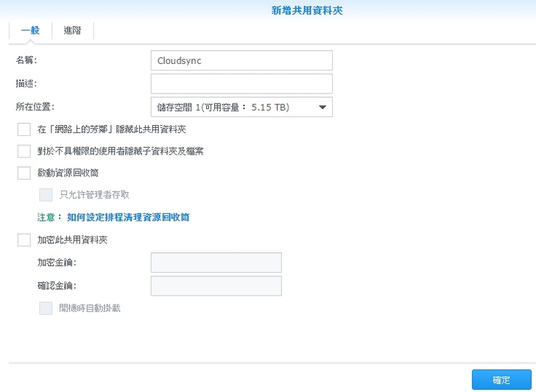536x392 pixels.
Task: Focus the empty 描述 text field
Action: click(x=241, y=84)
